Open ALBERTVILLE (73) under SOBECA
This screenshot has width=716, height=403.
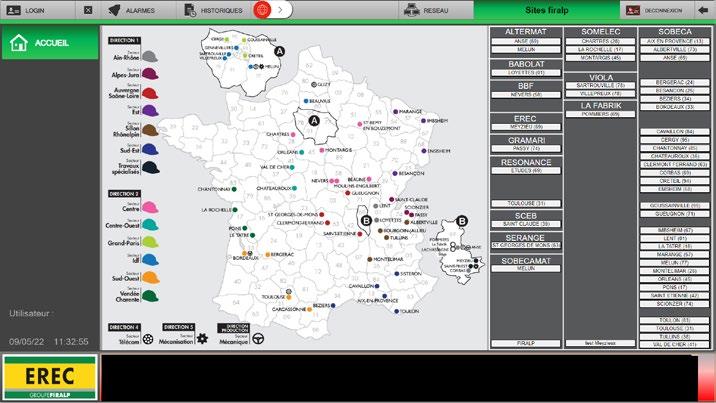tap(674, 49)
